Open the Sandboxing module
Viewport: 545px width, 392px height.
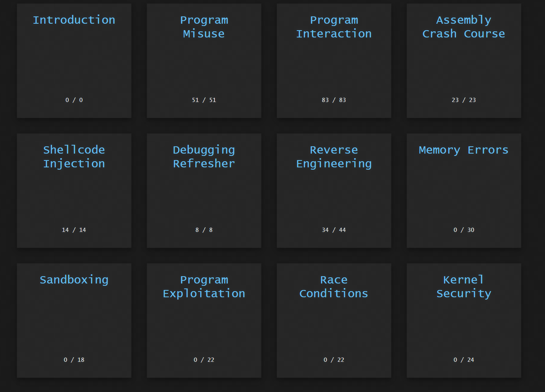pos(74,280)
